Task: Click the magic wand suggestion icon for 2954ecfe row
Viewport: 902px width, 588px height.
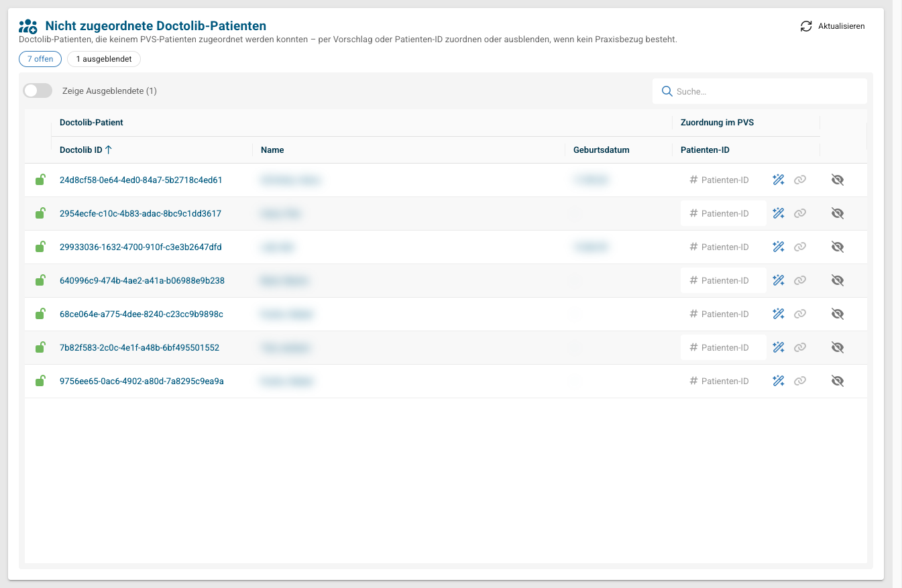Action: point(779,213)
